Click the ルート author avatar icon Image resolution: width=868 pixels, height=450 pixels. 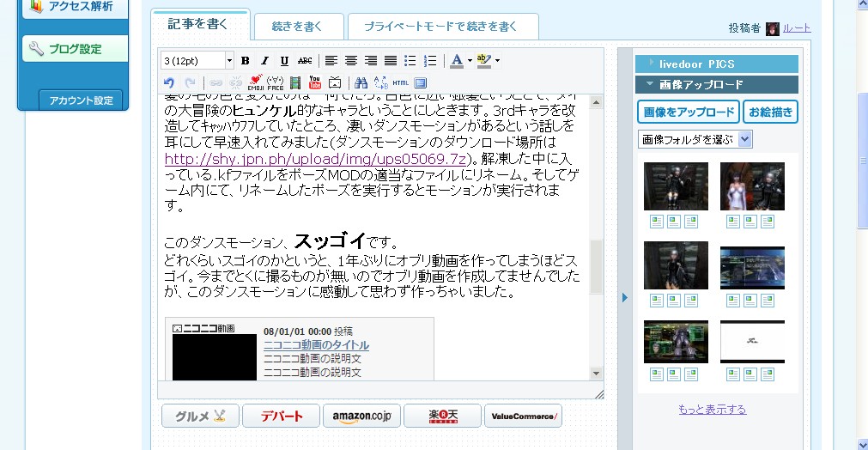tap(772, 28)
